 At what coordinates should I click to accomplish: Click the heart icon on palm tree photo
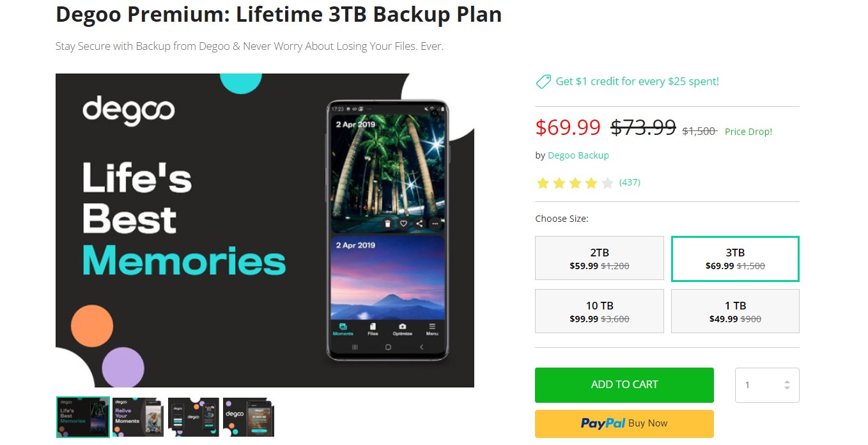403,224
